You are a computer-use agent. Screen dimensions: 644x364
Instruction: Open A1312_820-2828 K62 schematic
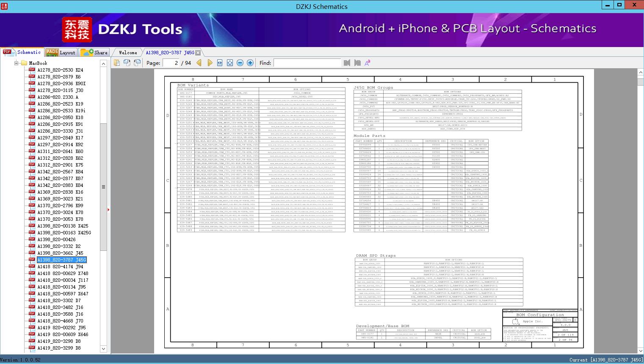(x=60, y=158)
